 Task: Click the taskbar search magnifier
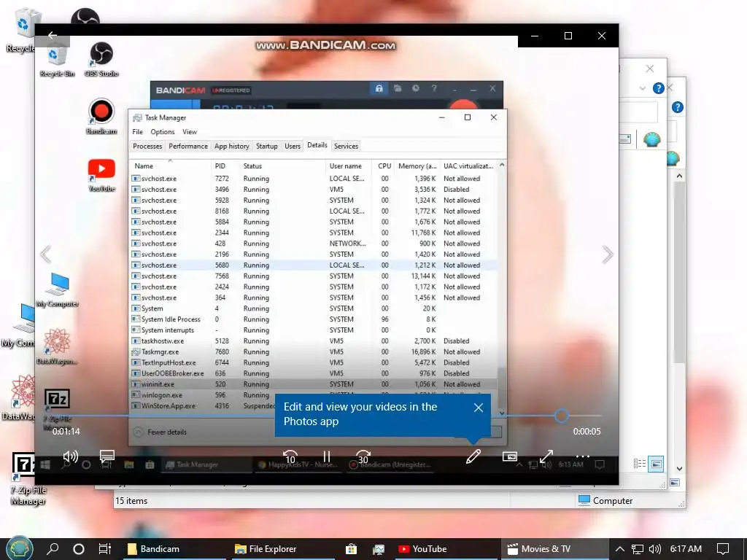click(x=53, y=549)
